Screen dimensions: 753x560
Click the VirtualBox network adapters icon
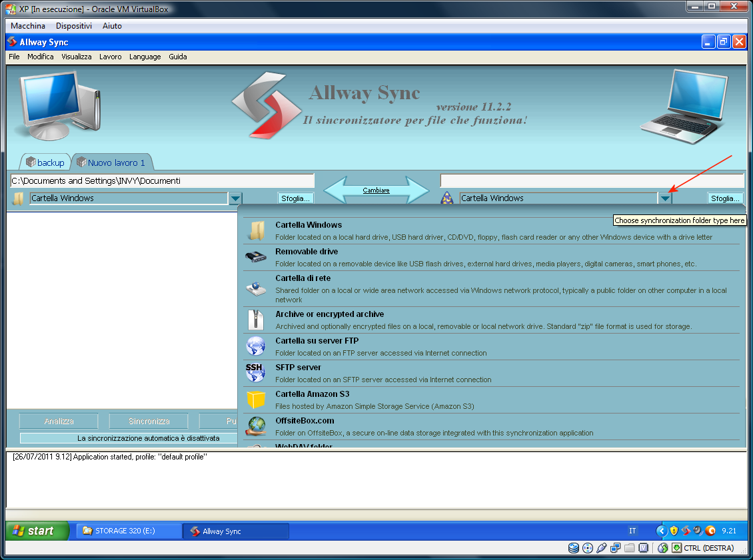(x=615, y=548)
